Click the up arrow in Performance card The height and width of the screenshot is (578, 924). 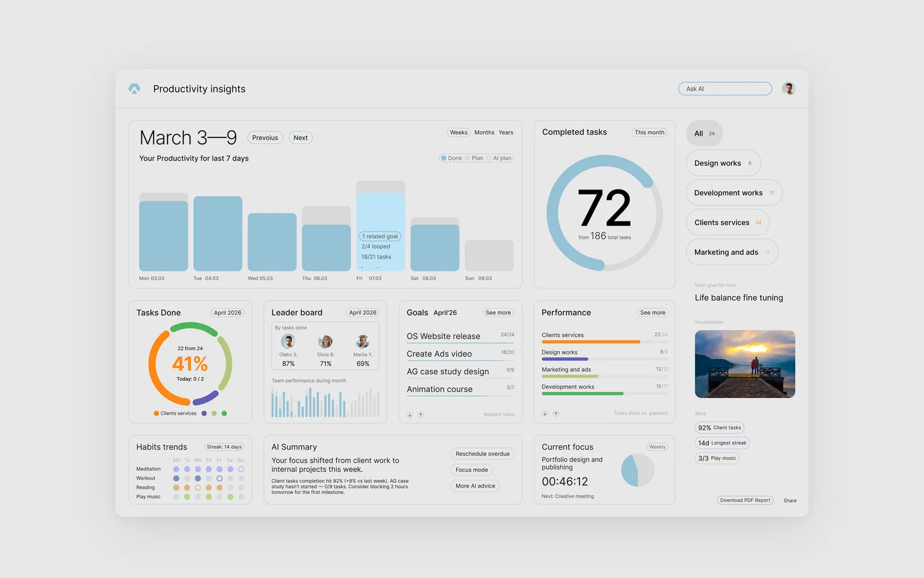click(556, 414)
